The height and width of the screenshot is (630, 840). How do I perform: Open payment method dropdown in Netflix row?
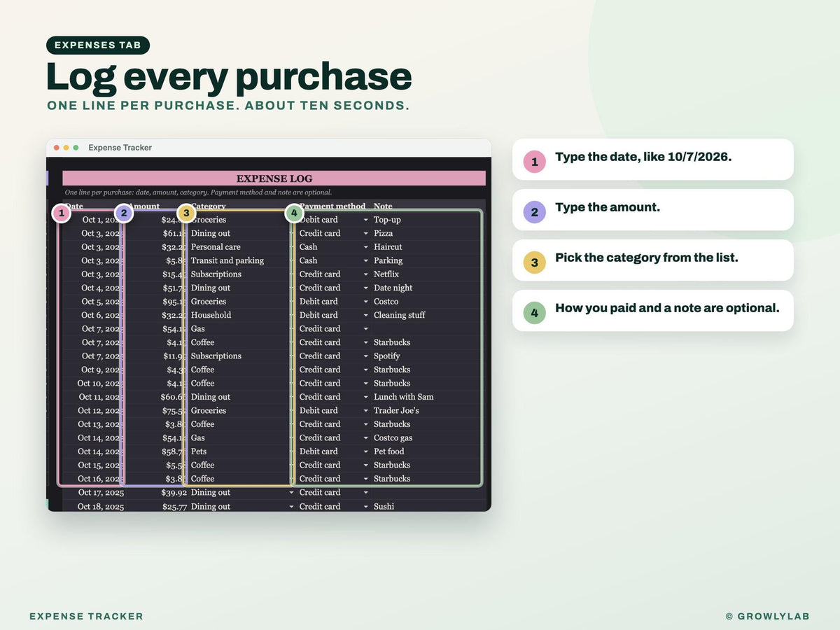coord(365,274)
